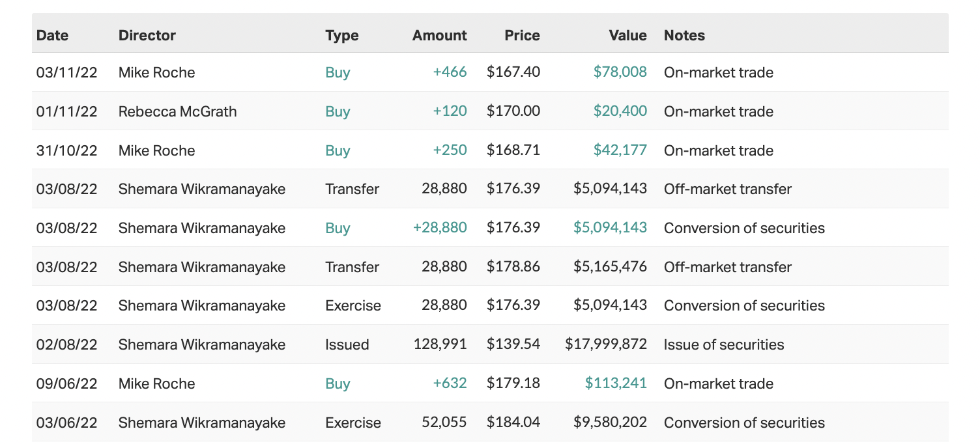Click the Notes column header
Screen dimensions: 980x444
(684, 35)
